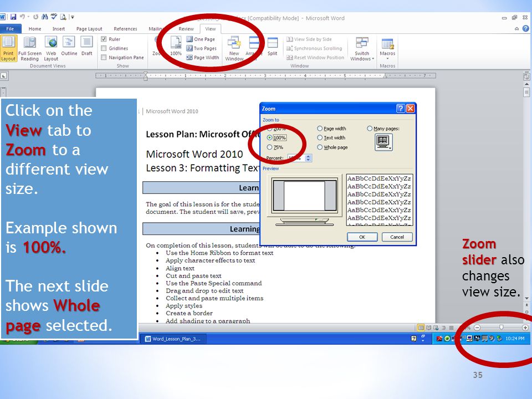Click the Split window icon

click(273, 47)
